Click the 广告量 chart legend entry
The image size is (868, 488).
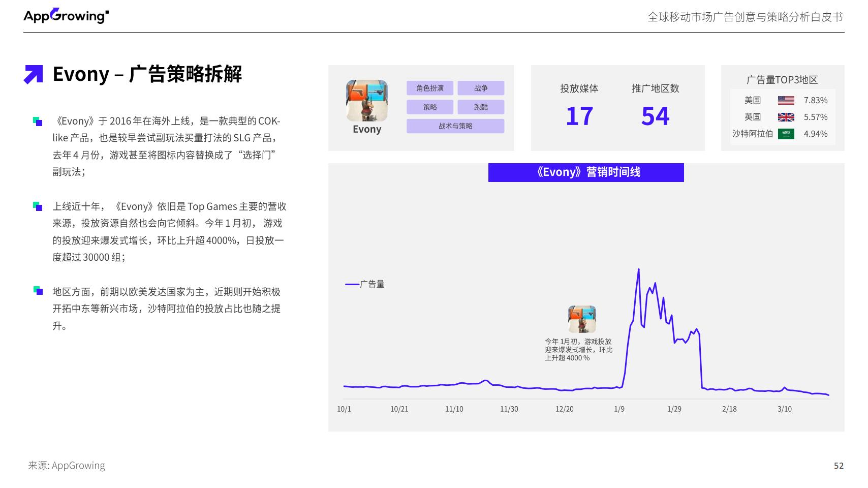coord(365,284)
